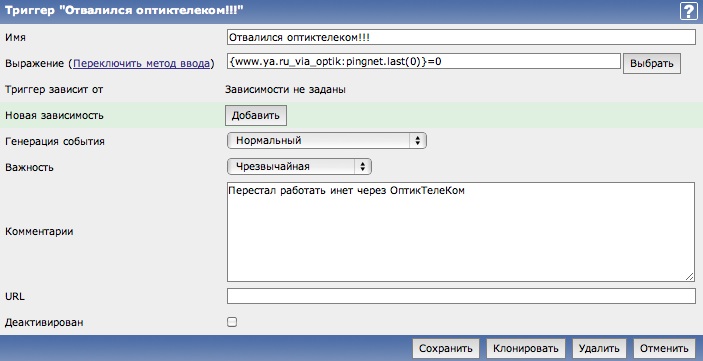Focus the empty URL input field

[461, 296]
